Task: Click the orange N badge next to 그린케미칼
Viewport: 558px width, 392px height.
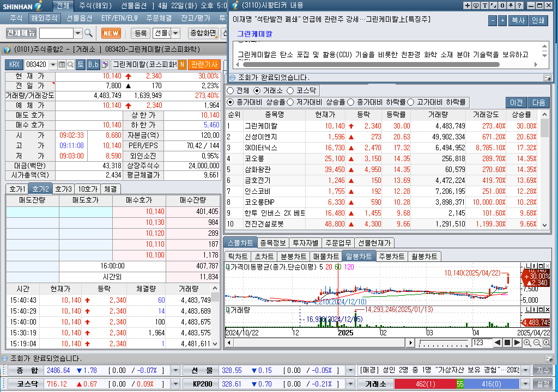Action: pyautogui.click(x=182, y=64)
